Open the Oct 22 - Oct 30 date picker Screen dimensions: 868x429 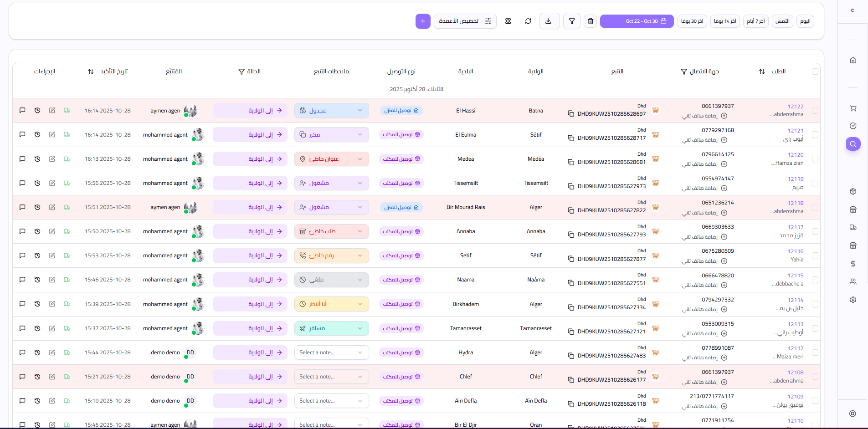[x=637, y=21]
